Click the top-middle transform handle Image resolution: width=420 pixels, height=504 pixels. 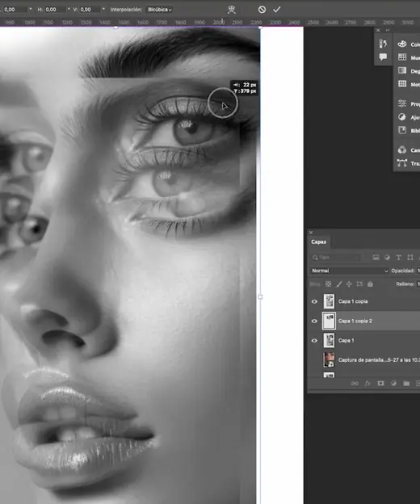click(x=115, y=27)
